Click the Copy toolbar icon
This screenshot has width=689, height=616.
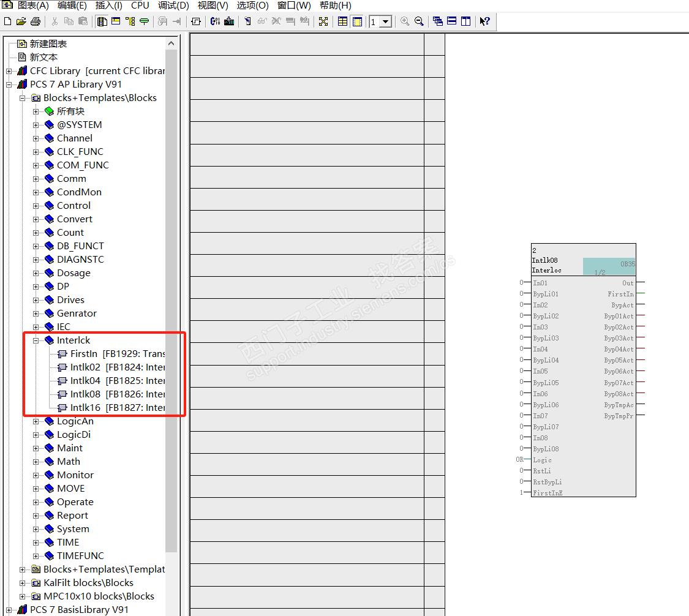[x=69, y=21]
